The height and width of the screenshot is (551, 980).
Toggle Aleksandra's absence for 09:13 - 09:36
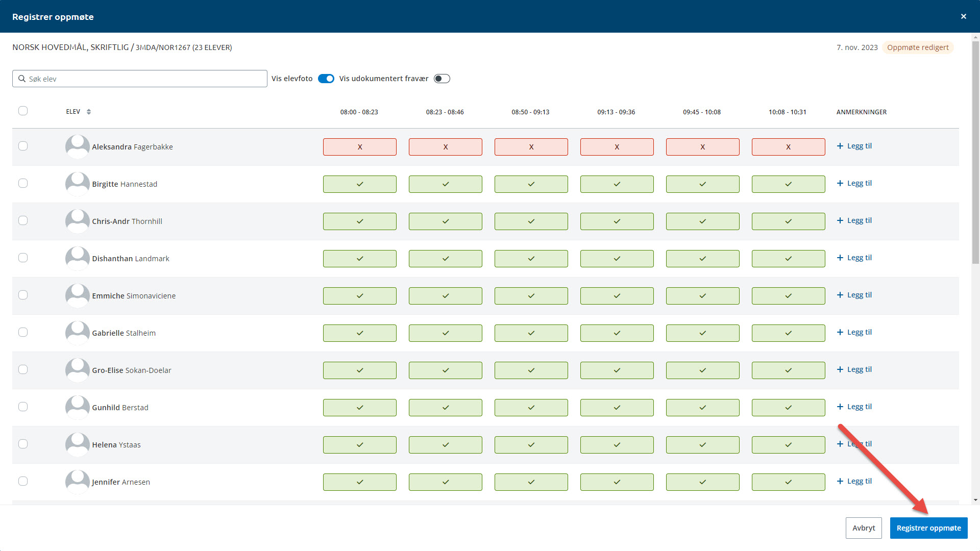tap(617, 147)
